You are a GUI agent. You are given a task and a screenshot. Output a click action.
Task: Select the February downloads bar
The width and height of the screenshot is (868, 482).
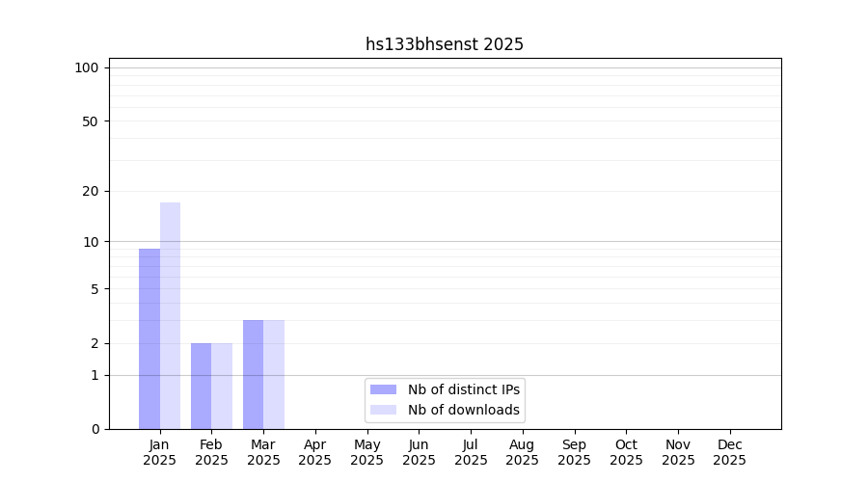(222, 386)
